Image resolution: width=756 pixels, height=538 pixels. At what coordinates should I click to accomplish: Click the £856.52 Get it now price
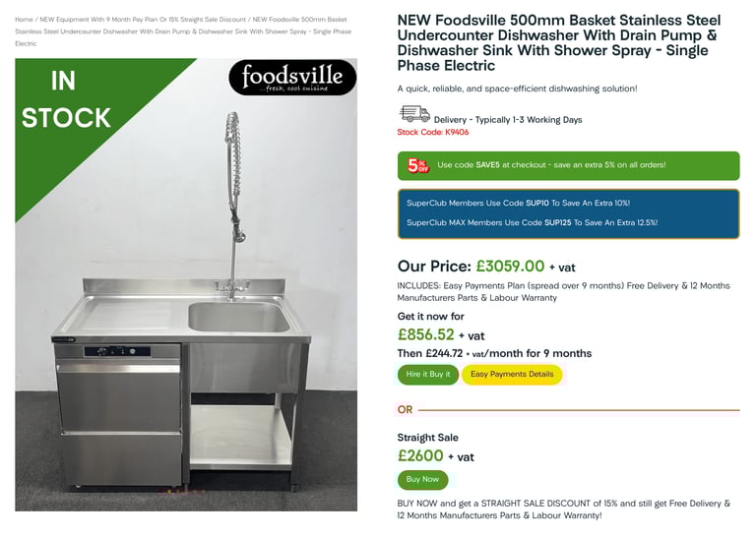tap(425, 334)
